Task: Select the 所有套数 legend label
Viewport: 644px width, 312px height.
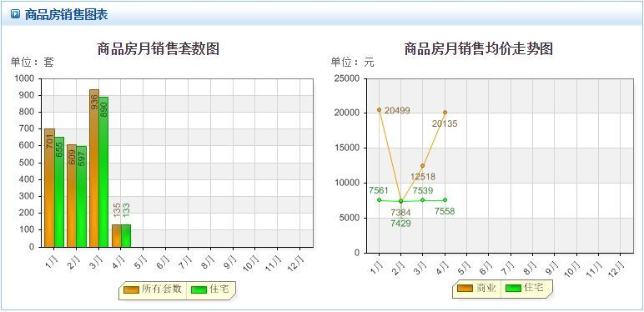Action: [162, 289]
